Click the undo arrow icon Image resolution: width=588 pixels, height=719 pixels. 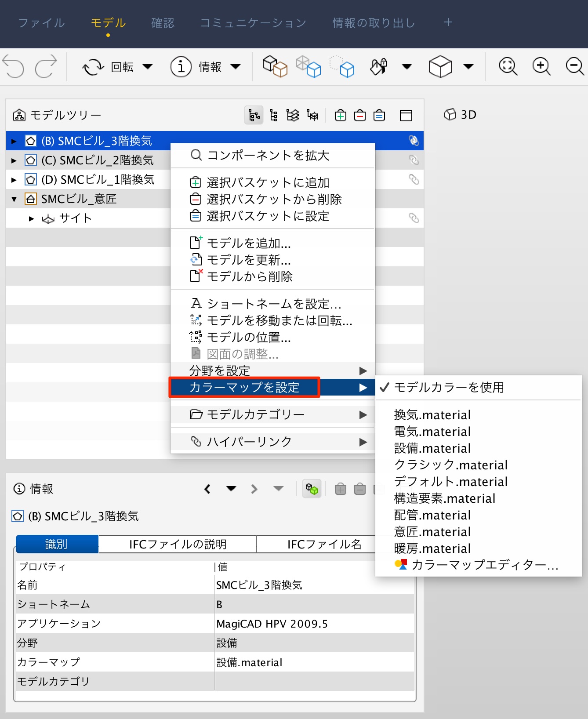(14, 67)
